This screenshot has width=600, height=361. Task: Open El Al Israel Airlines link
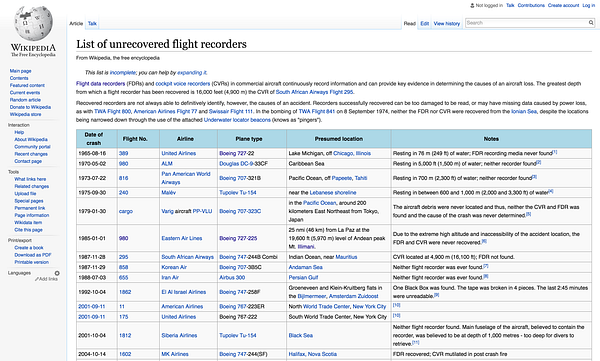coord(184,292)
